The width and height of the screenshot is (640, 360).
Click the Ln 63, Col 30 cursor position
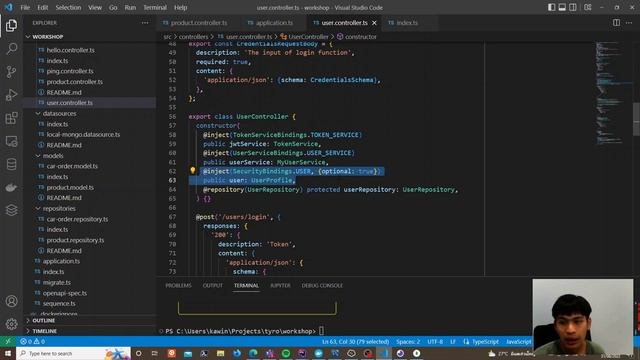[x=356, y=341]
